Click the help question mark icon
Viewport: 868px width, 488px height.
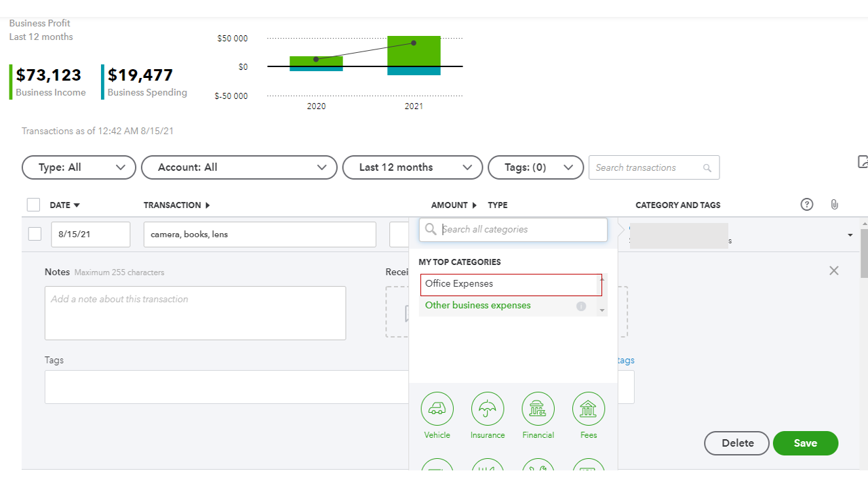point(807,205)
